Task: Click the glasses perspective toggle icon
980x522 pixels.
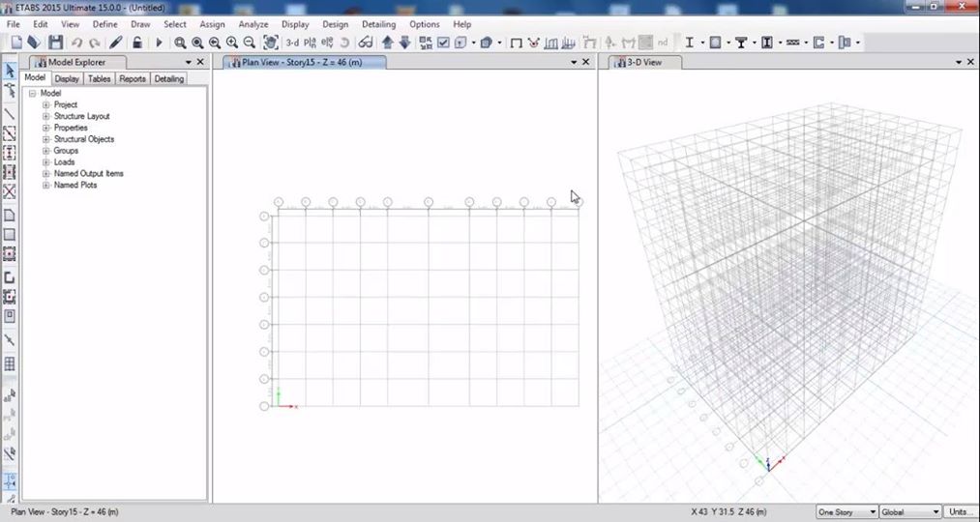Action: coord(366,43)
